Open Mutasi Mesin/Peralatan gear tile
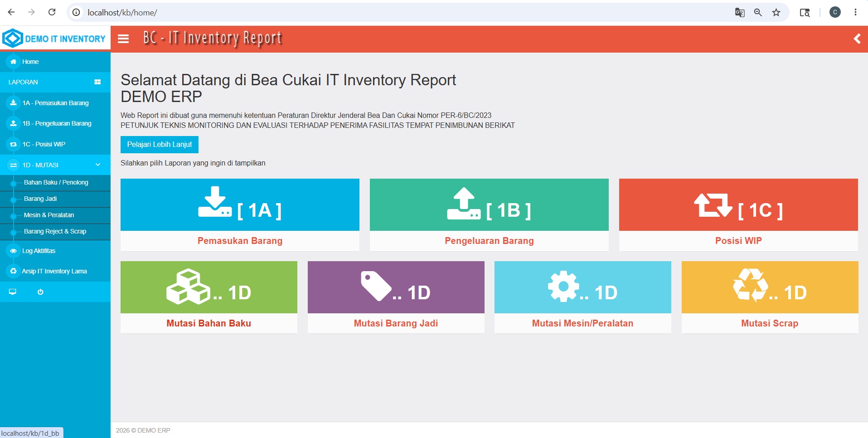 (x=583, y=297)
